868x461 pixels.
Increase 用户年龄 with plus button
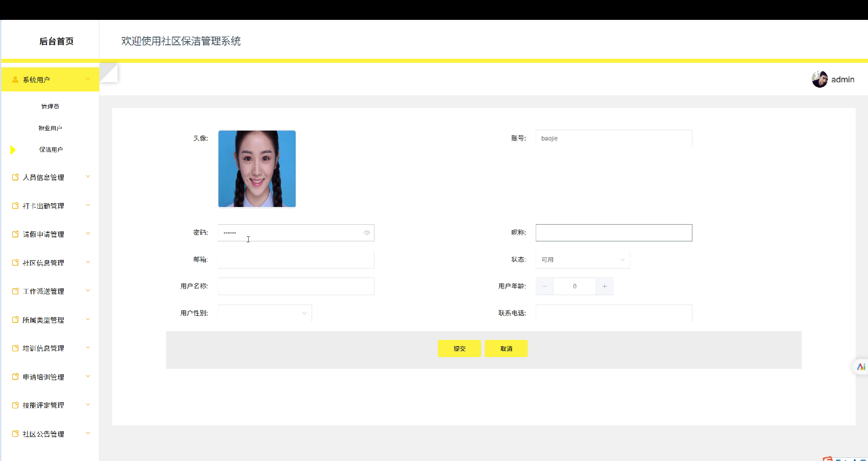tap(604, 286)
